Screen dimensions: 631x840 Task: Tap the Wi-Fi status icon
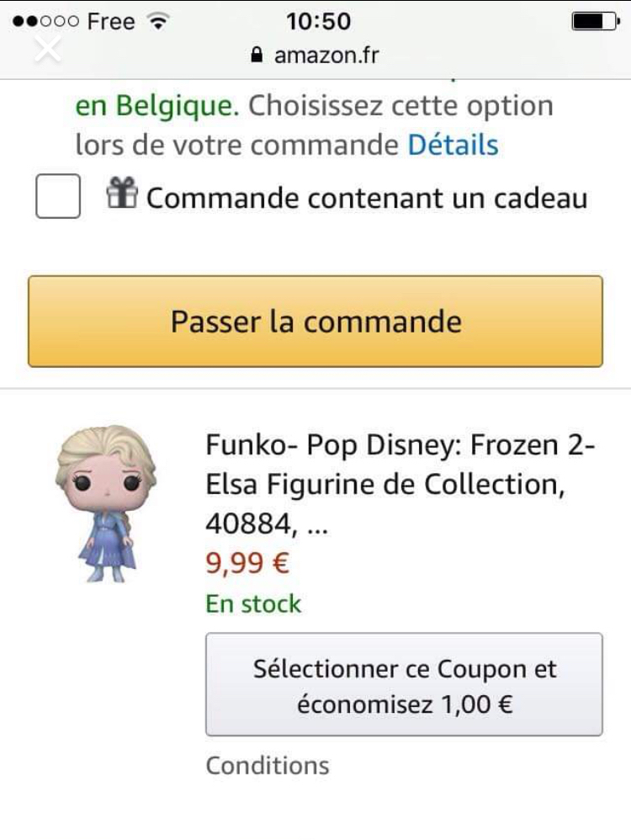click(x=156, y=21)
